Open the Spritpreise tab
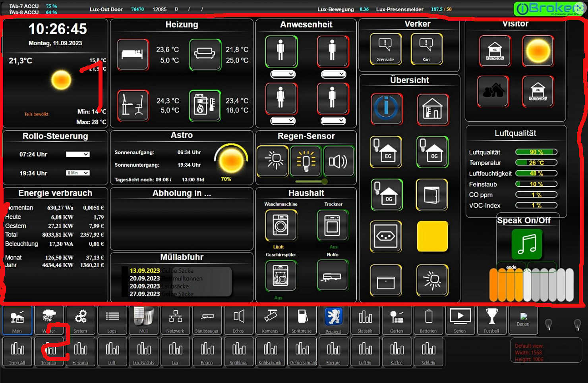This screenshot has width=588, height=383. click(302, 320)
